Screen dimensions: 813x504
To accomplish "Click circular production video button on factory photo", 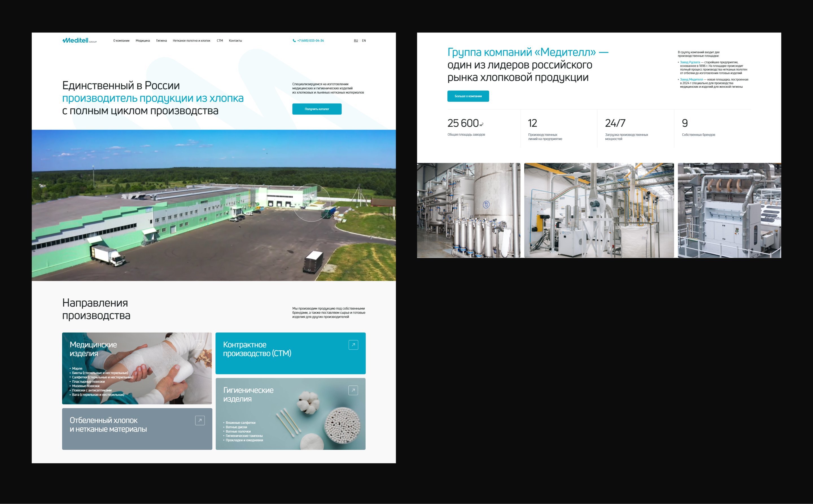I will click(312, 203).
